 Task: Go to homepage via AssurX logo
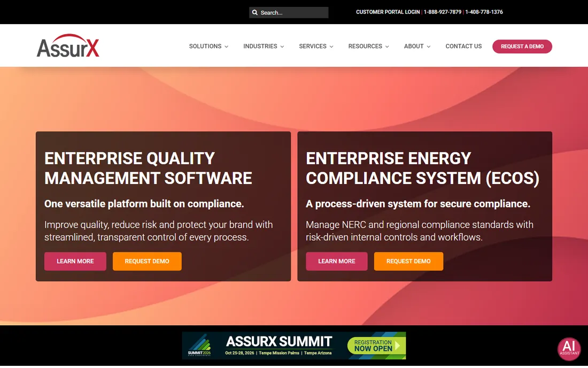tap(68, 46)
